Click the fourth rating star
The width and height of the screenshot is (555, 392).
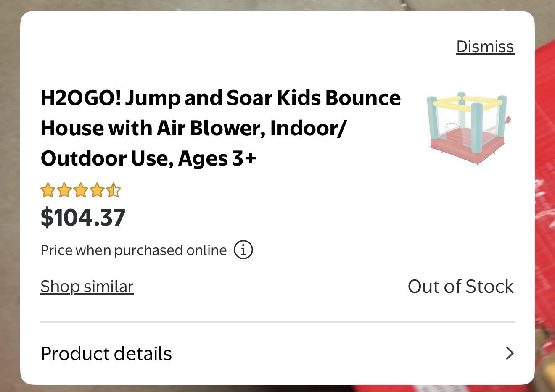coord(98,191)
